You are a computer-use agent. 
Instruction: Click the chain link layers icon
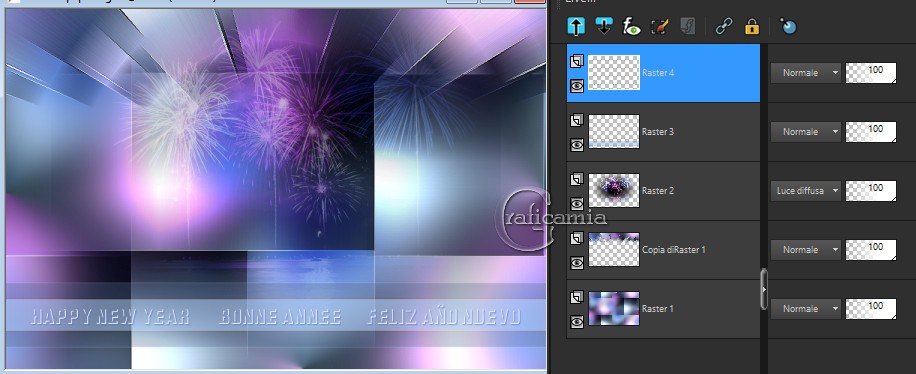point(724,26)
